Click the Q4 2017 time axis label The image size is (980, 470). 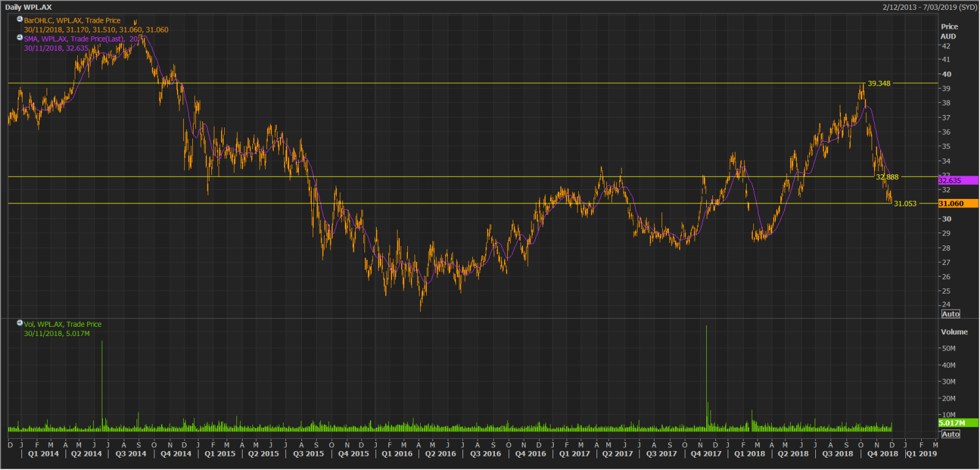click(x=706, y=453)
